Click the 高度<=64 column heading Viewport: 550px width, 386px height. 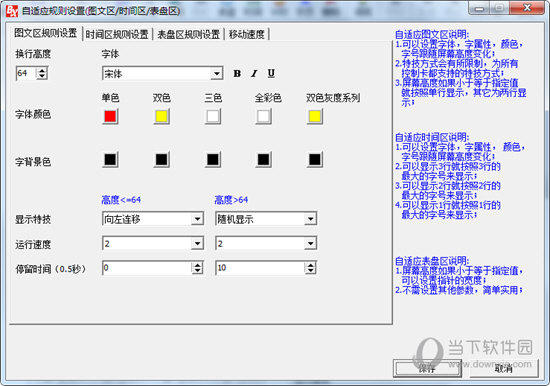point(121,200)
